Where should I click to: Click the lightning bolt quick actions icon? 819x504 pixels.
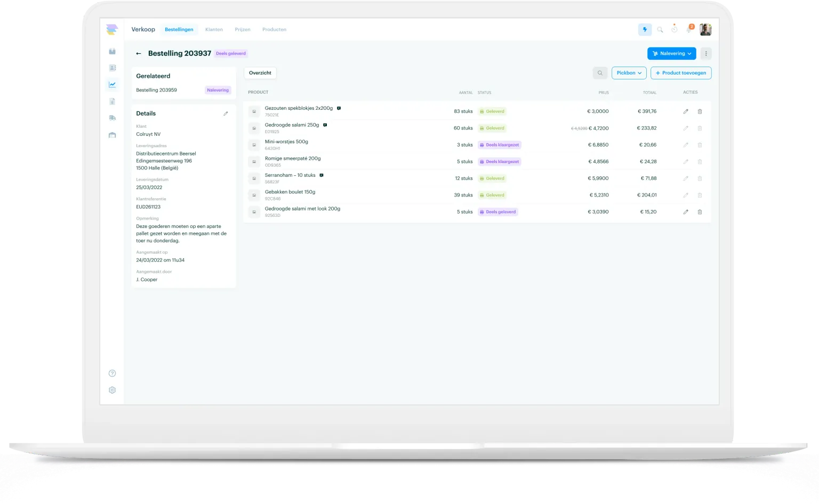pyautogui.click(x=645, y=30)
